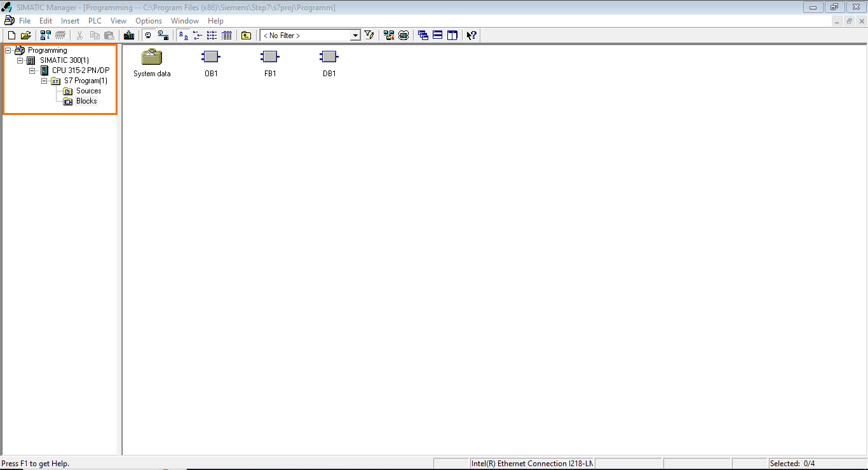This screenshot has width=868, height=470.
Task: Select the Sources folder in tree
Action: tap(88, 91)
